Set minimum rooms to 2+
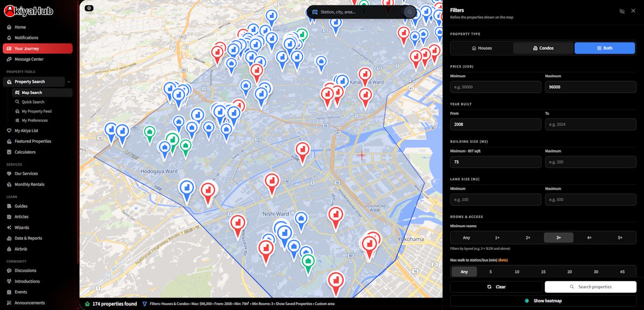Screen dimensions: 644x310 [528, 237]
